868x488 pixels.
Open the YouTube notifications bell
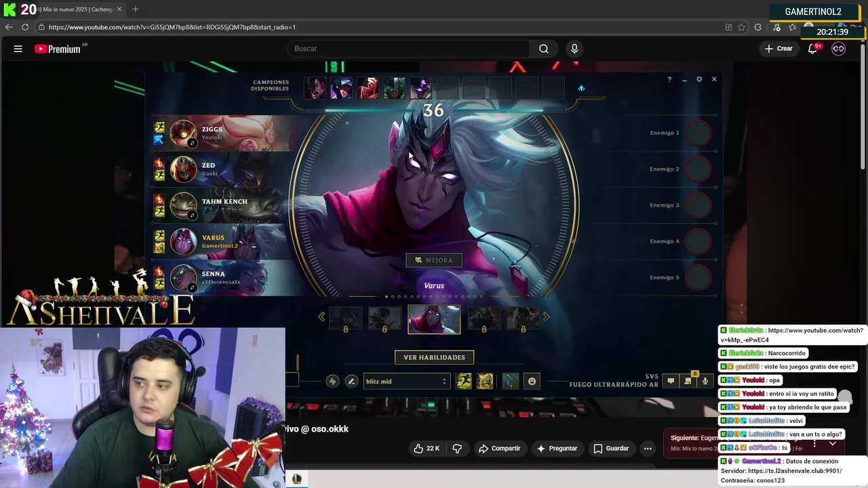(812, 49)
